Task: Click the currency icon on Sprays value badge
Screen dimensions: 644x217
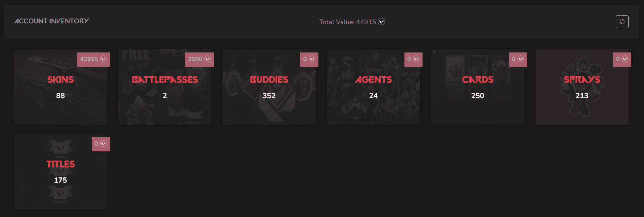Action: pyautogui.click(x=625, y=59)
